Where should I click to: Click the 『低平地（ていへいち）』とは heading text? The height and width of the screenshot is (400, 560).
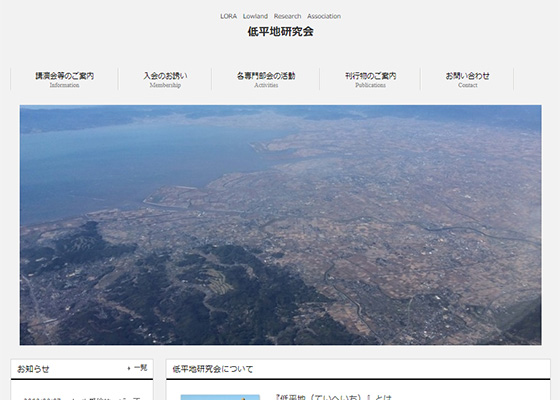pyautogui.click(x=334, y=397)
